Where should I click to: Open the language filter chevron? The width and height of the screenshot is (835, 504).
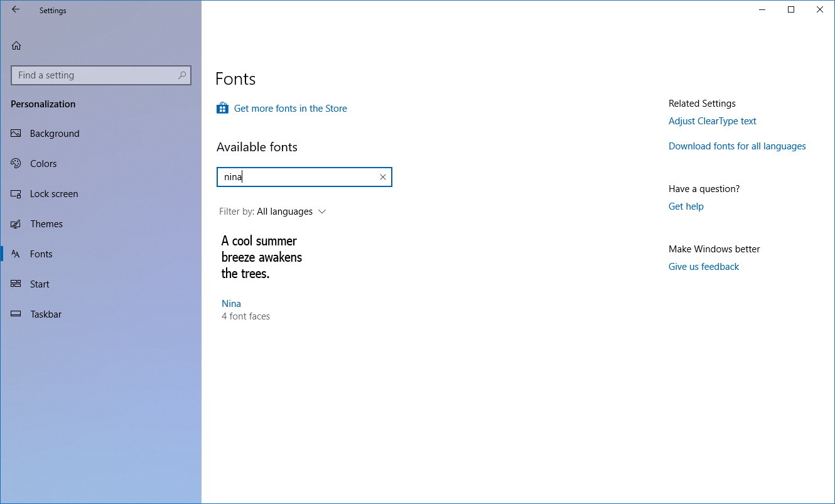pyautogui.click(x=322, y=212)
